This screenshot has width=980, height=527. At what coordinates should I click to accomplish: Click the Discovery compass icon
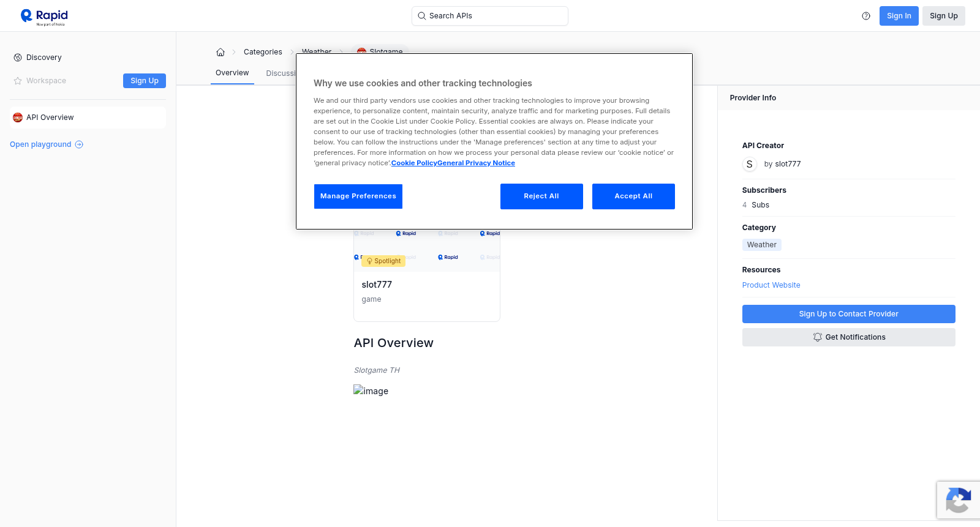coord(18,58)
